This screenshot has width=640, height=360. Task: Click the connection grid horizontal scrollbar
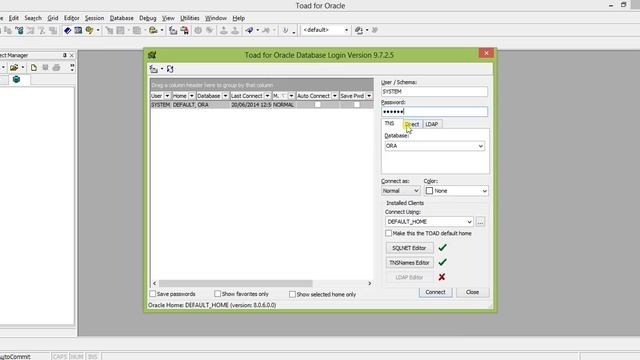tap(236, 283)
